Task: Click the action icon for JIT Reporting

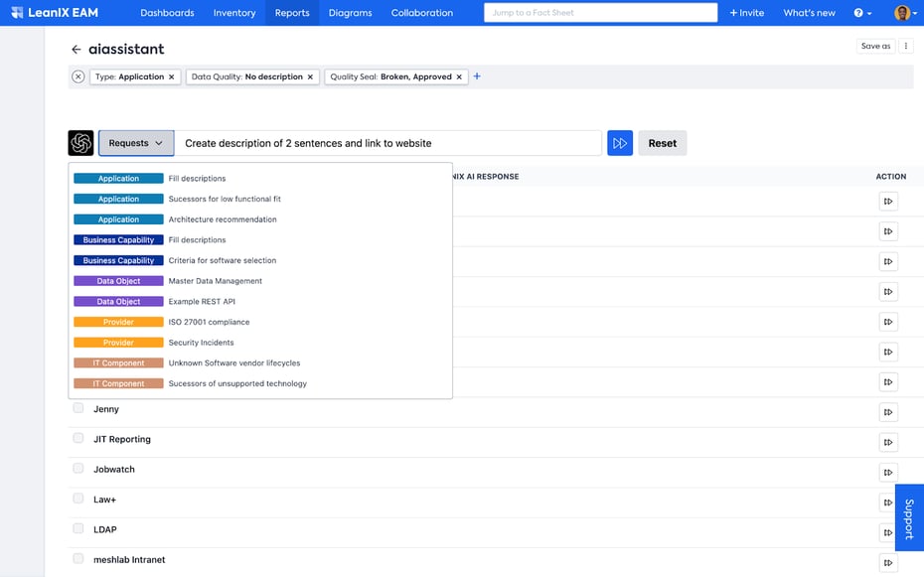Action: [887, 442]
